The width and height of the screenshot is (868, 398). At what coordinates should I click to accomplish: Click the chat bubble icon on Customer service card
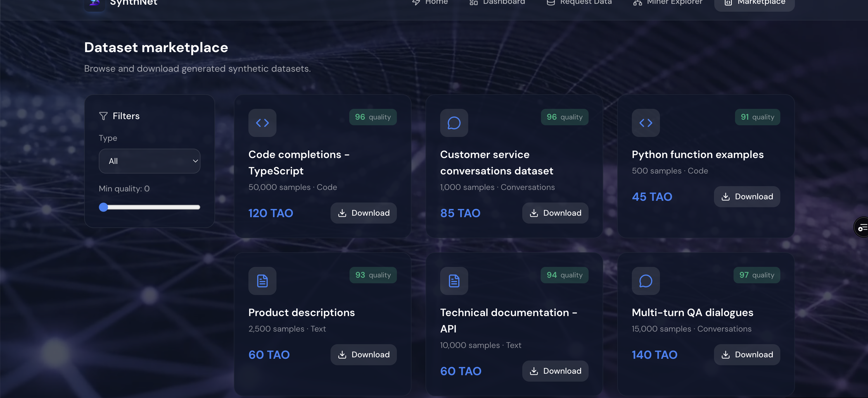pyautogui.click(x=454, y=123)
